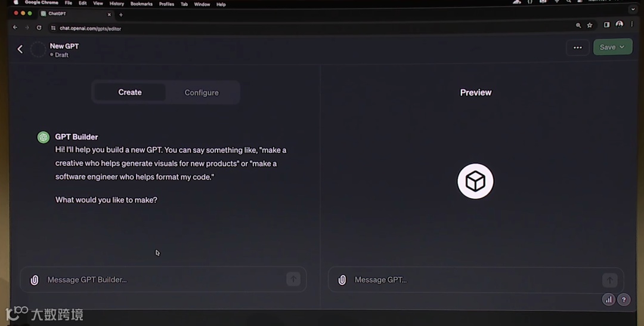Image resolution: width=644 pixels, height=326 pixels.
Task: Open a new tab with the plus button
Action: 120,15
